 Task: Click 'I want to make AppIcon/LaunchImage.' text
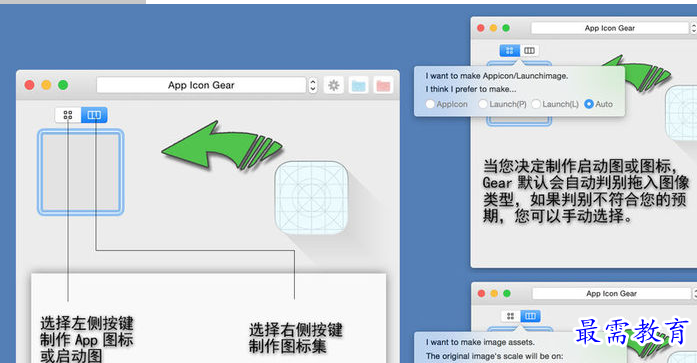tap(497, 76)
